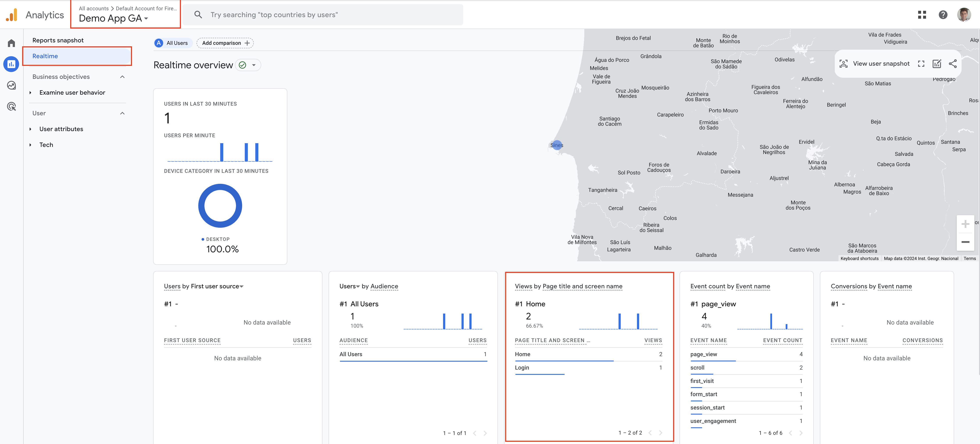Viewport: 980px width, 444px height.
Task: Click the Desktop donut chart
Action: coord(220,206)
